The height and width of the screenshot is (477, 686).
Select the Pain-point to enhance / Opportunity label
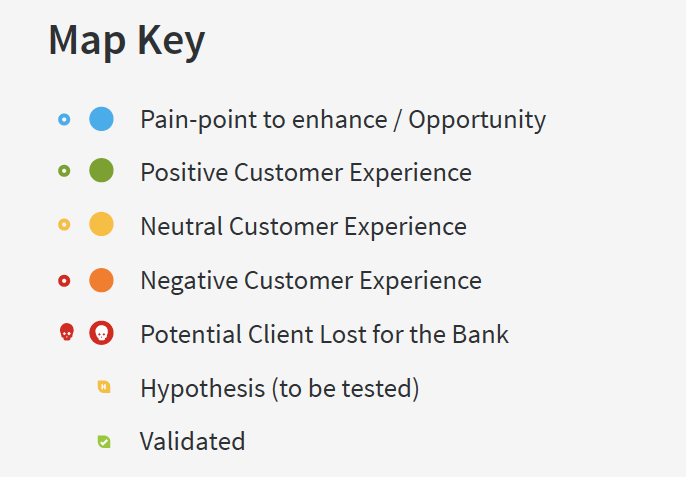[343, 120]
